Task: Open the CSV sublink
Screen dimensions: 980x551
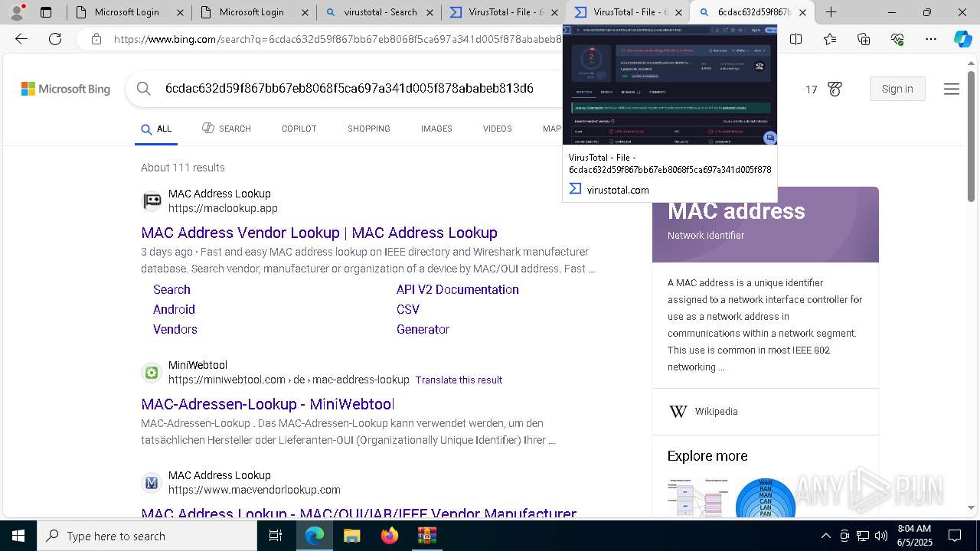Action: pos(408,309)
